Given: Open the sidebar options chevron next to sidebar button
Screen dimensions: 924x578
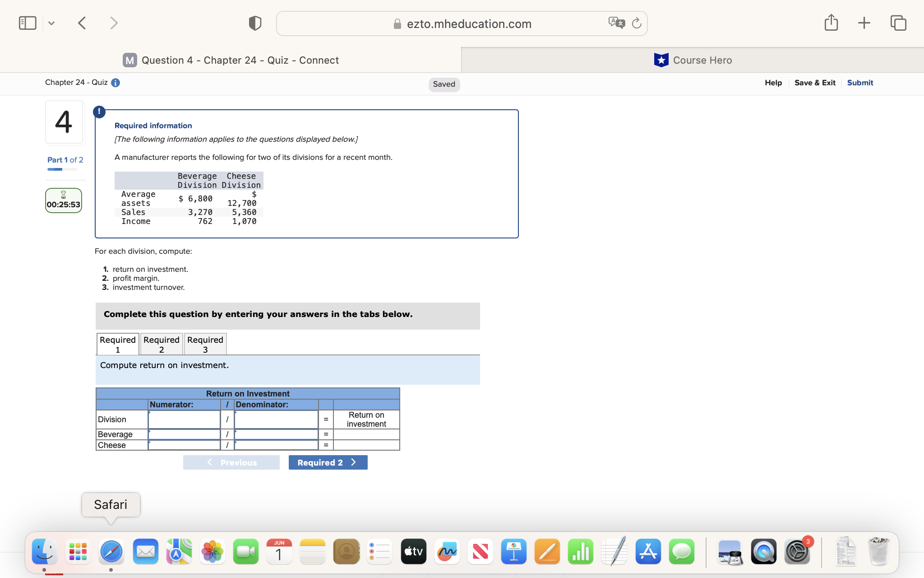Looking at the screenshot, I should [51, 23].
